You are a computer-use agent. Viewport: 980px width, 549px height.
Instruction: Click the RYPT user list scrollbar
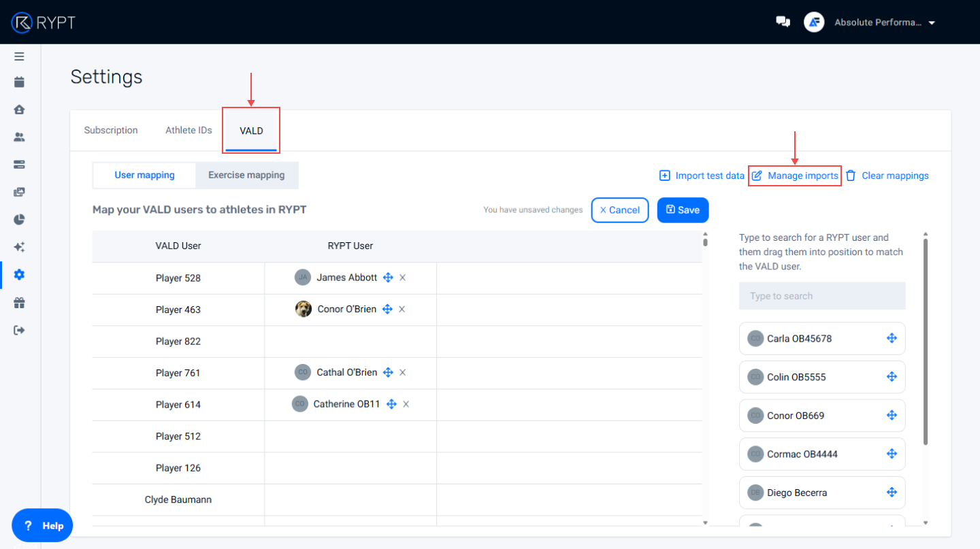pos(925,342)
